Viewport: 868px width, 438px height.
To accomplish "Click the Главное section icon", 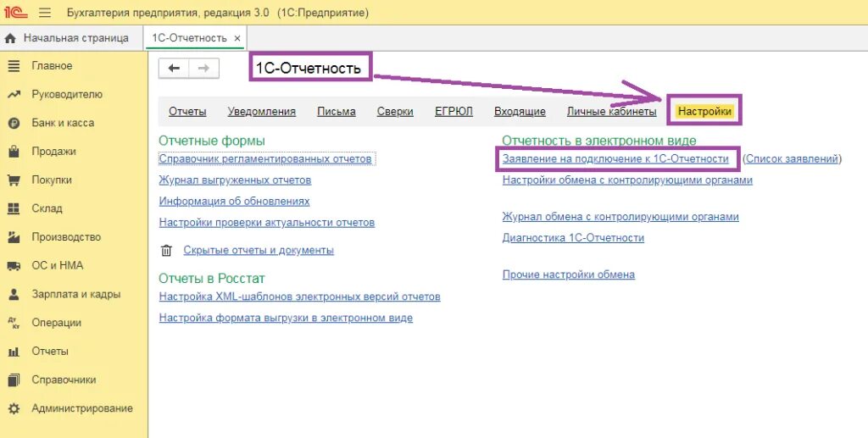I will 14,66.
